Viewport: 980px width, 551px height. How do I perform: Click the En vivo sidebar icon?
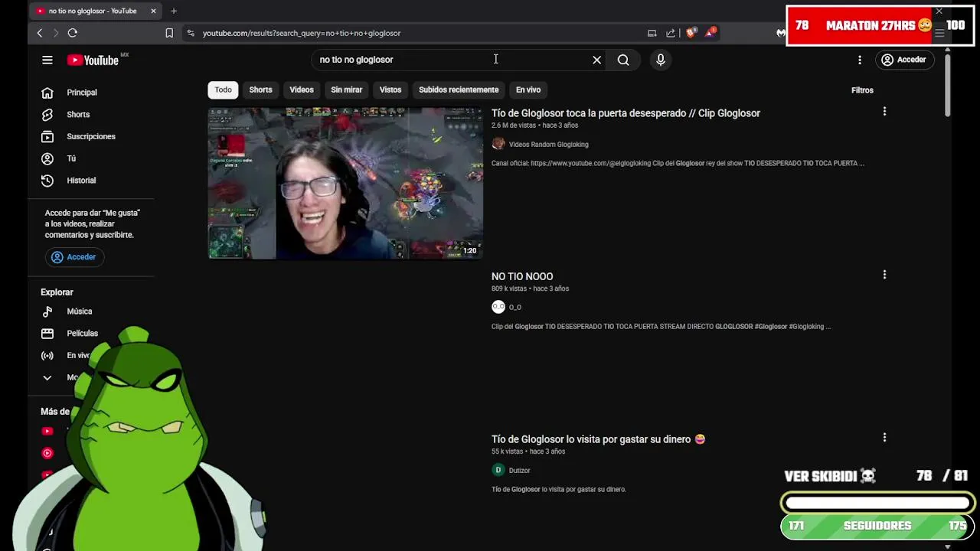[47, 356]
